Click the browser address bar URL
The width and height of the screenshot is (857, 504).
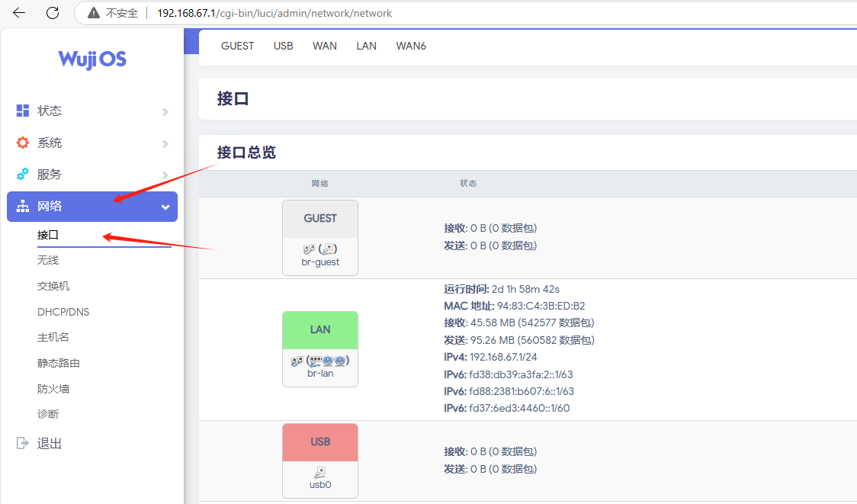click(274, 13)
